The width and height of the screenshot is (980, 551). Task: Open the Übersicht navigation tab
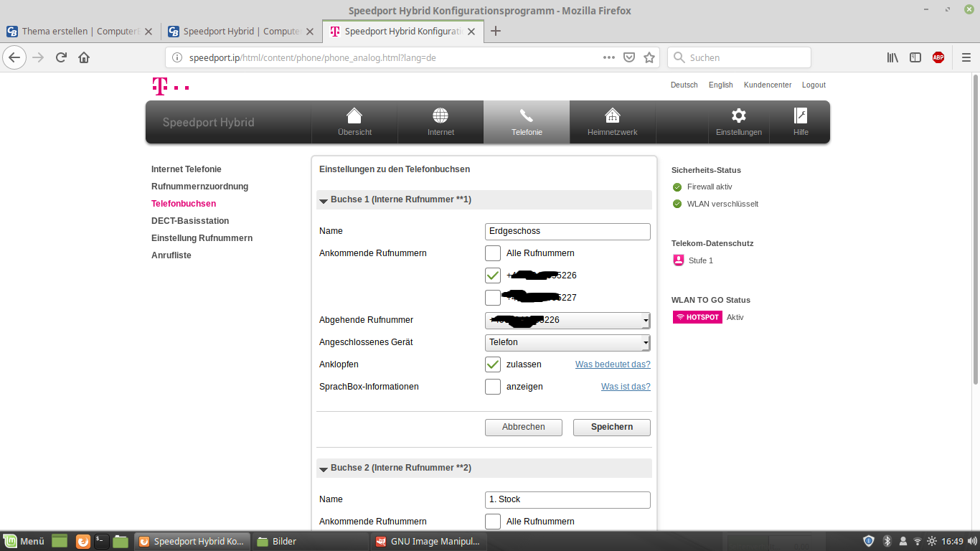tap(354, 122)
